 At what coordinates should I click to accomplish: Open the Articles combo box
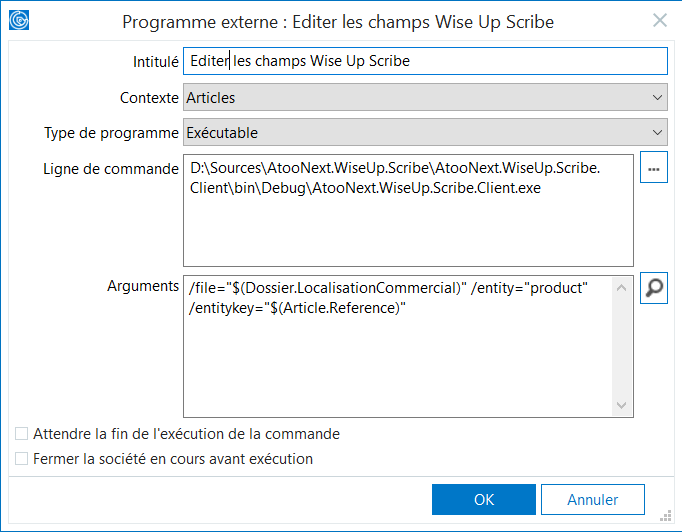[x=425, y=97]
